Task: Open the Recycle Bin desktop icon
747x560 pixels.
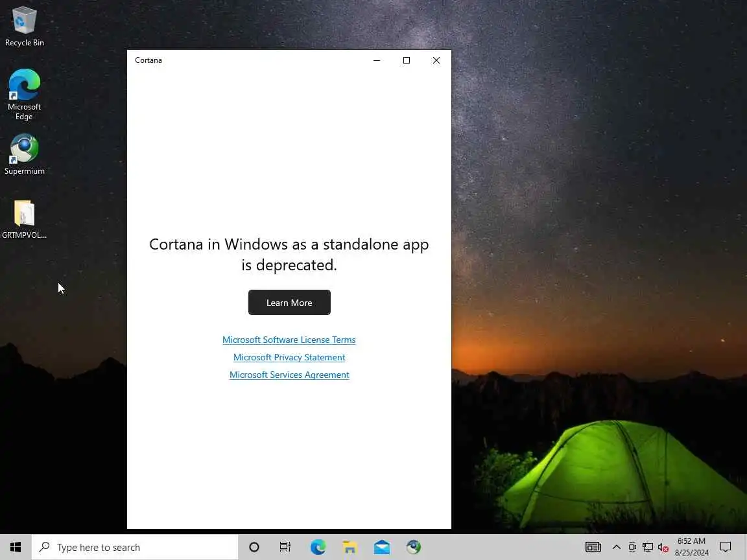Action: coord(24,26)
